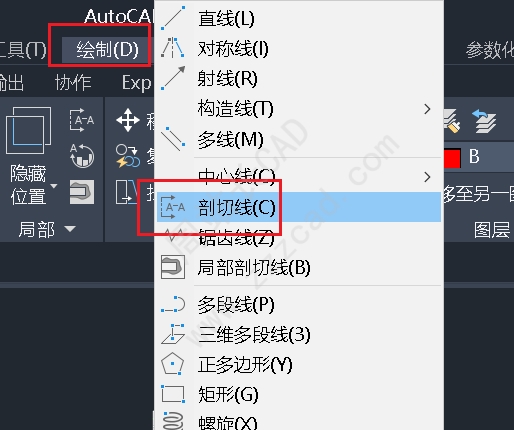514x430 pixels.
Task: Choose the 正多边形(Y) polygon icon
Action: pyautogui.click(x=173, y=364)
